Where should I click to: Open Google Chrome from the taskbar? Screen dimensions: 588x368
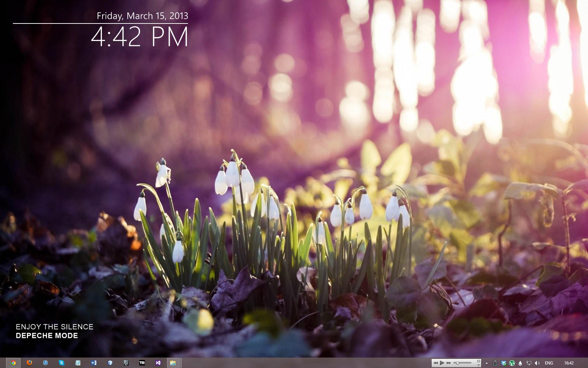point(13,363)
